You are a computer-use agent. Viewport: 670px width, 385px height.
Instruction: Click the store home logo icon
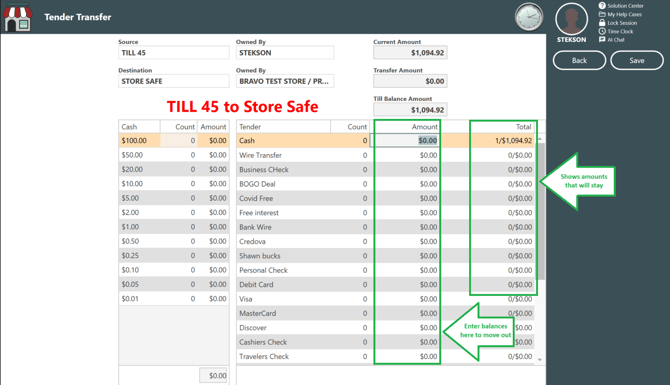point(18,18)
